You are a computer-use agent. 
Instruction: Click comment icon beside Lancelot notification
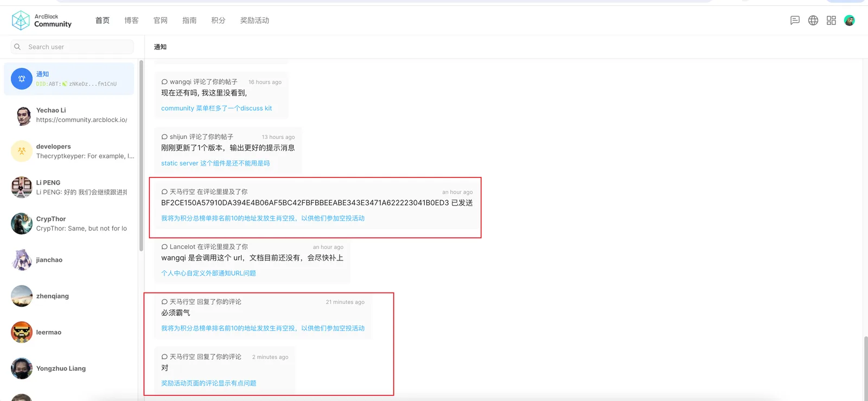[x=164, y=247]
